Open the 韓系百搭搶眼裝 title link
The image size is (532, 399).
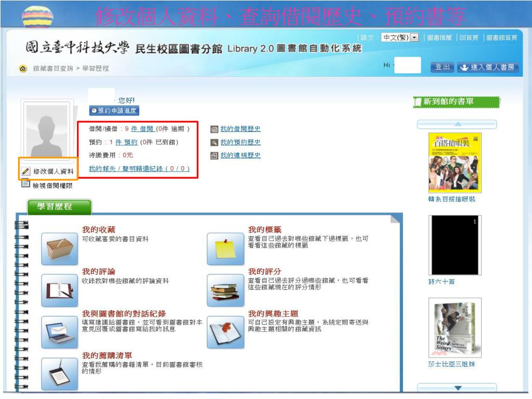coord(451,199)
